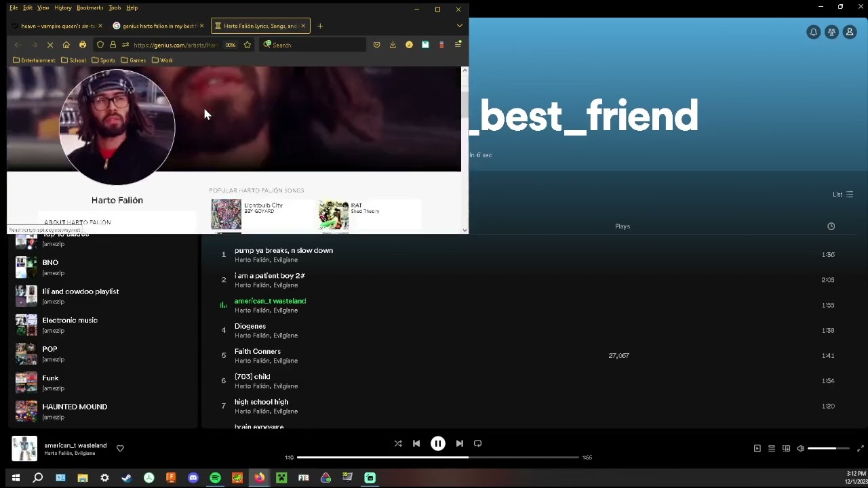This screenshot has height=488, width=868.
Task: Click the red extension icon in Firefox toolbar
Action: (441, 45)
